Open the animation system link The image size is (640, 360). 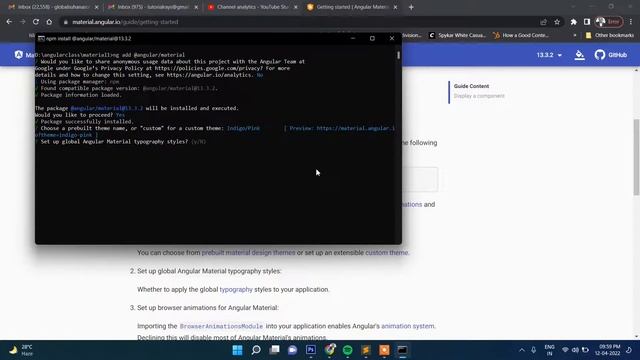click(407, 326)
